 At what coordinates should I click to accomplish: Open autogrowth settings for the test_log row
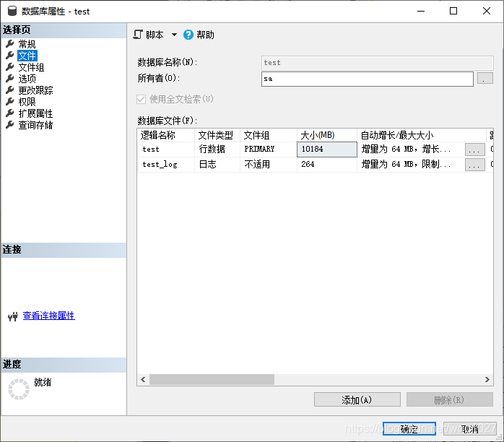[x=474, y=165]
